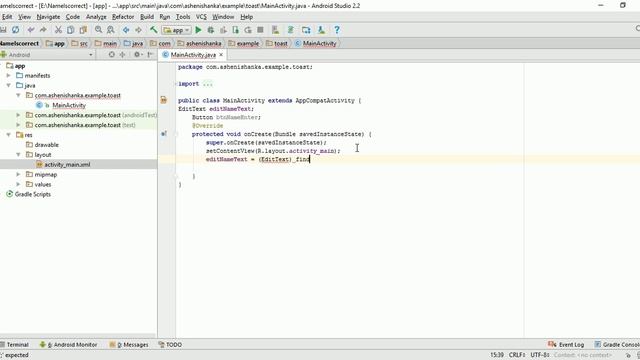The width and height of the screenshot is (640, 360).
Task: Expand the androidTest package node
Action: 18,115
